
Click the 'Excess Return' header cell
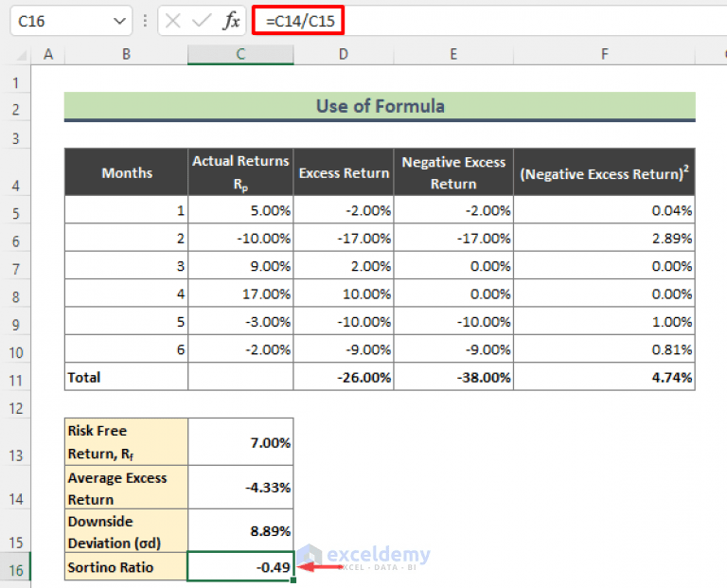point(344,172)
